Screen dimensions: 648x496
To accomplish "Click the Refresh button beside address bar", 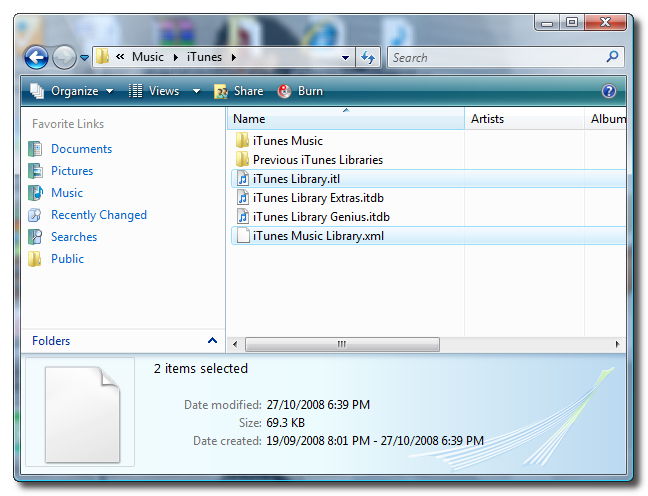I will tap(368, 58).
